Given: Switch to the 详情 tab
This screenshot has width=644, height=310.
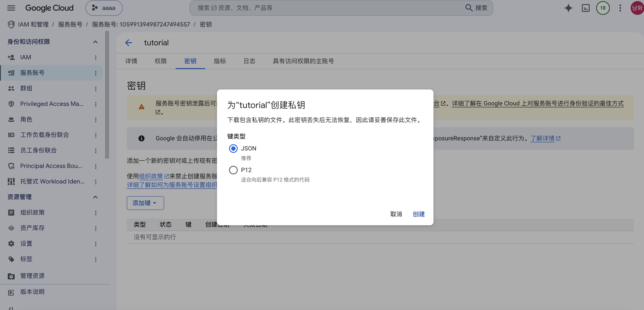Looking at the screenshot, I should click(x=131, y=61).
